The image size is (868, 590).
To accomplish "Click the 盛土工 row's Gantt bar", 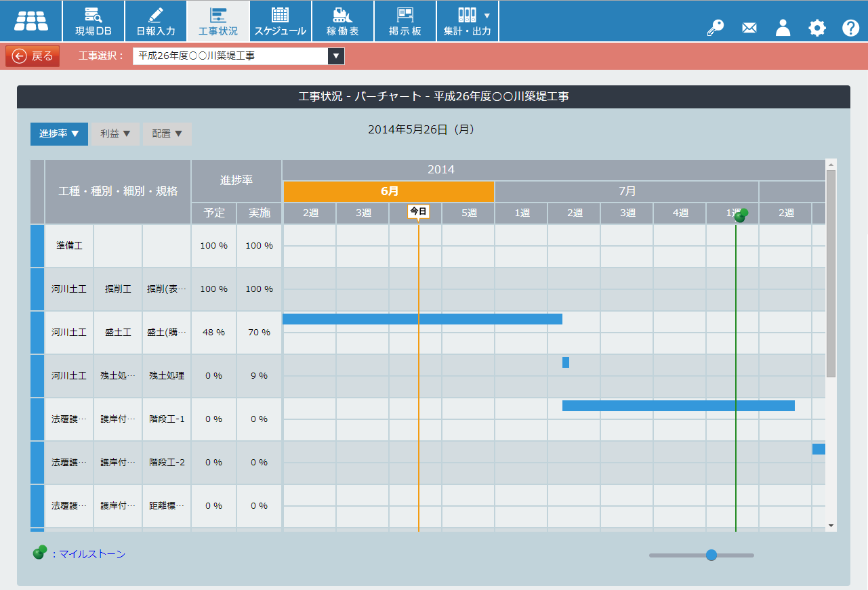I will 422,319.
